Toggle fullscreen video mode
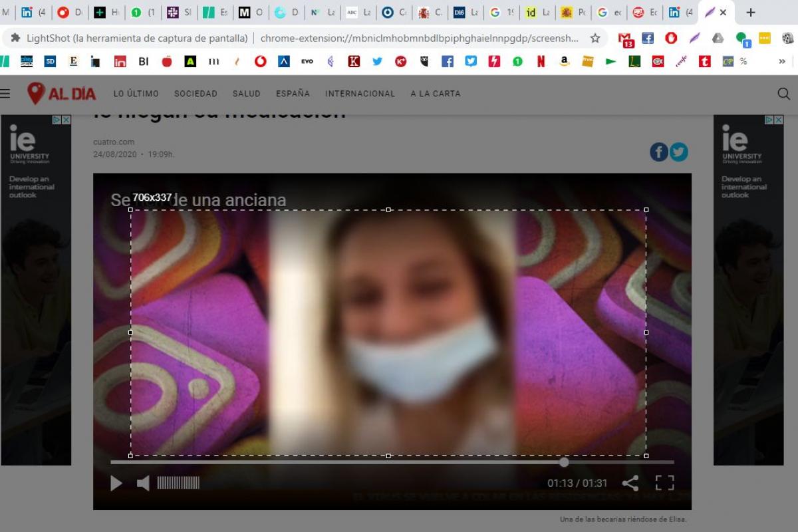798x532 pixels. pos(664,483)
